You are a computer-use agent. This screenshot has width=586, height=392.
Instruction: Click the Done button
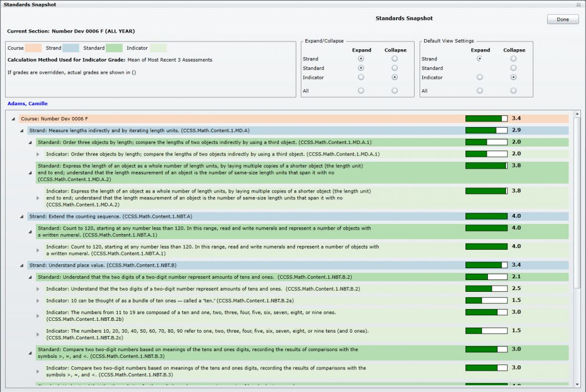pos(562,20)
